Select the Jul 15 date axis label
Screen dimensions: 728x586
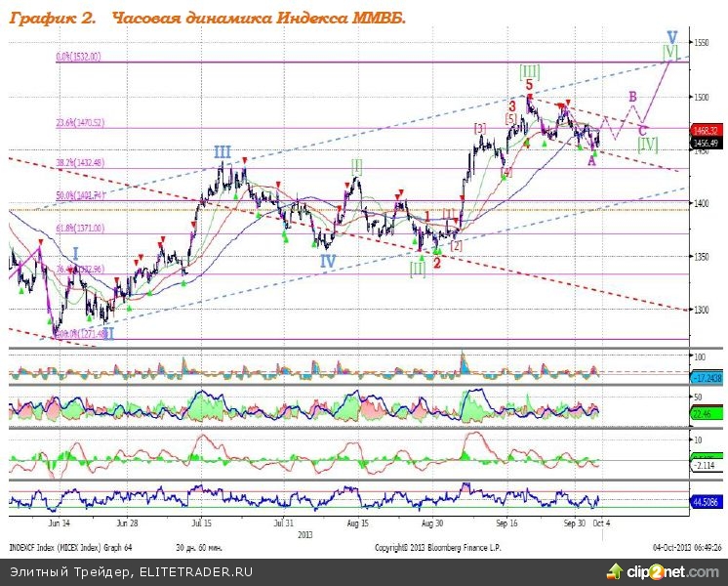(x=201, y=523)
